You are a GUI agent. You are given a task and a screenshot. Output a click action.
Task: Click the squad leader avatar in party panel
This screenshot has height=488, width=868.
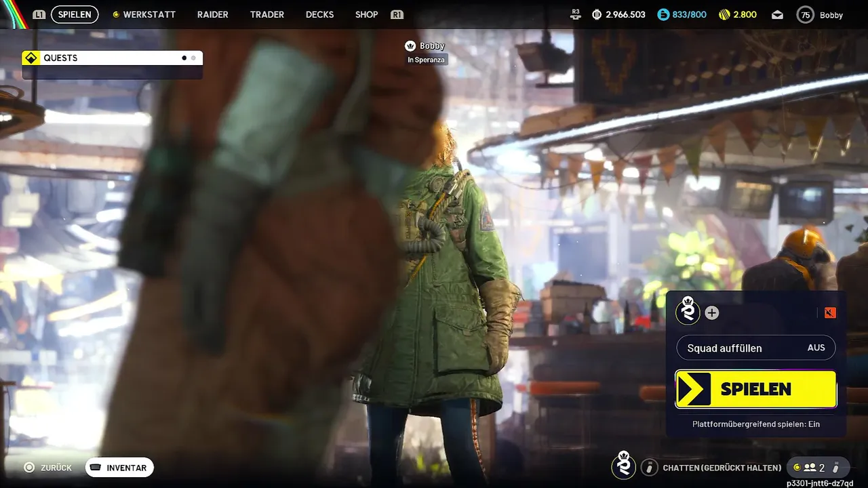tap(688, 311)
